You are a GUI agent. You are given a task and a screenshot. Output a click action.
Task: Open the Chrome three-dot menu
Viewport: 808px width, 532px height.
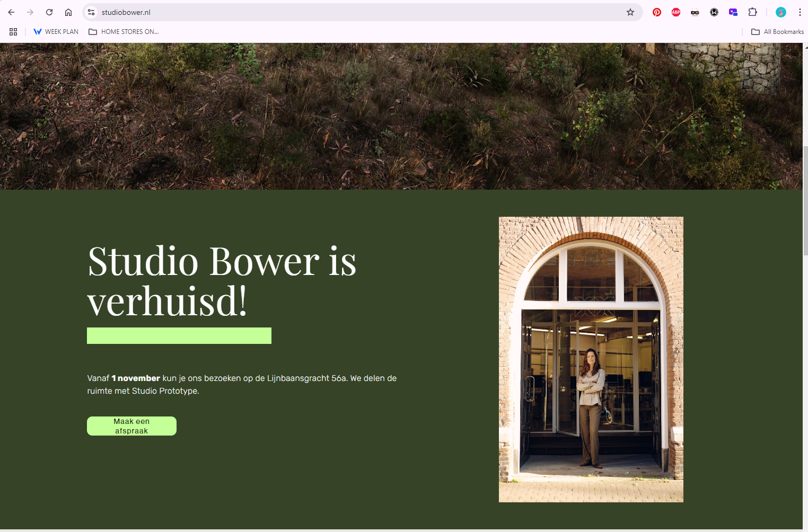click(800, 12)
